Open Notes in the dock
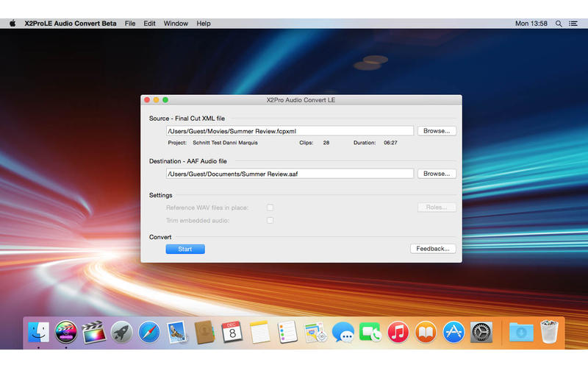Screen dimensions: 588x368 [259, 332]
